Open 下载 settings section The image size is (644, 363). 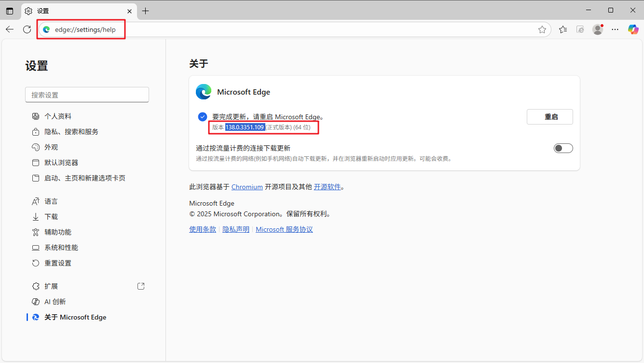[87, 217]
